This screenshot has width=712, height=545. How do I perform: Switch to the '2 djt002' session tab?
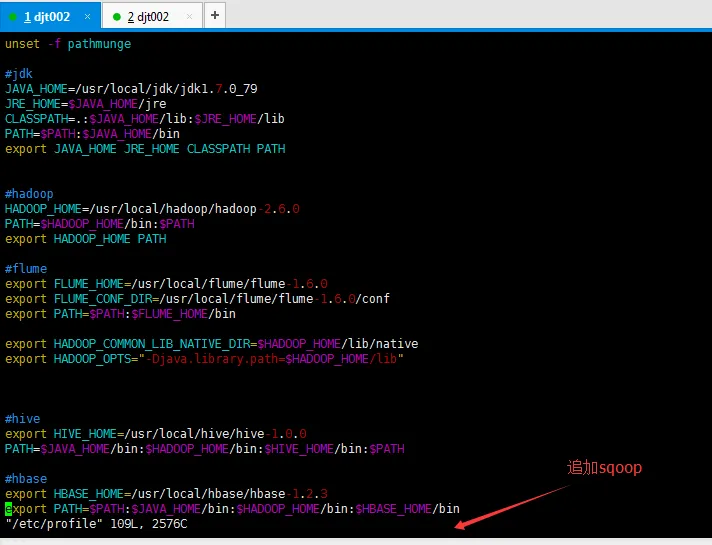click(x=152, y=17)
